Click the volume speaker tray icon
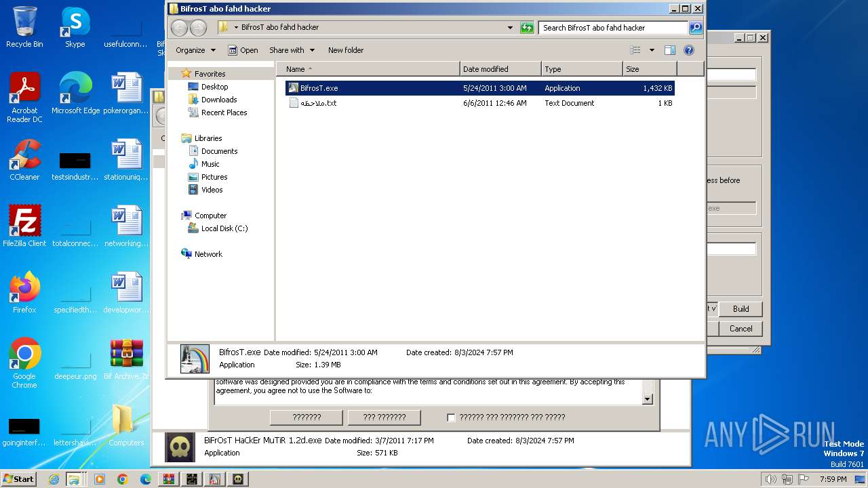868x488 pixels. tap(771, 479)
